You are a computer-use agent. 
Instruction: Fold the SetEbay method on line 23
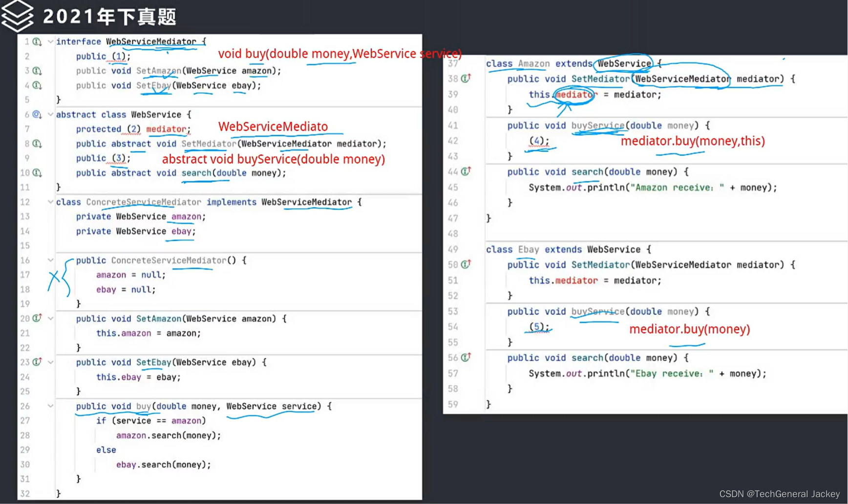coord(50,362)
